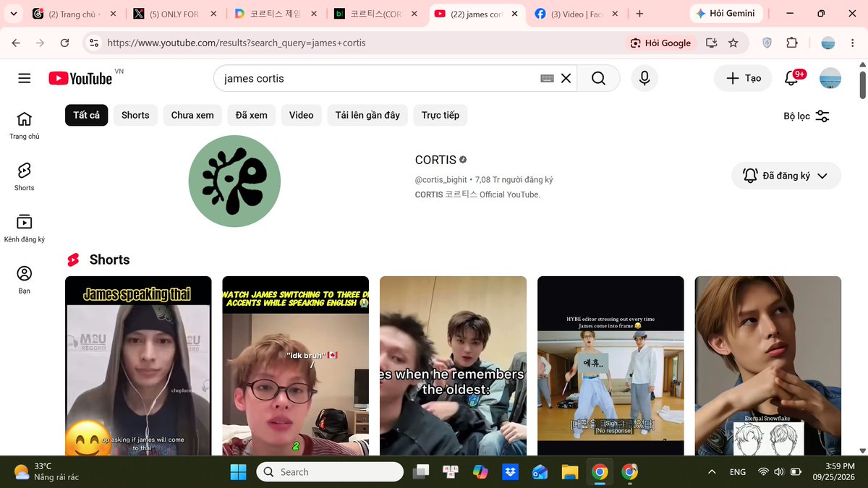Open the Chrome profile avatar in toolbar
The image size is (868, 488).
(828, 43)
